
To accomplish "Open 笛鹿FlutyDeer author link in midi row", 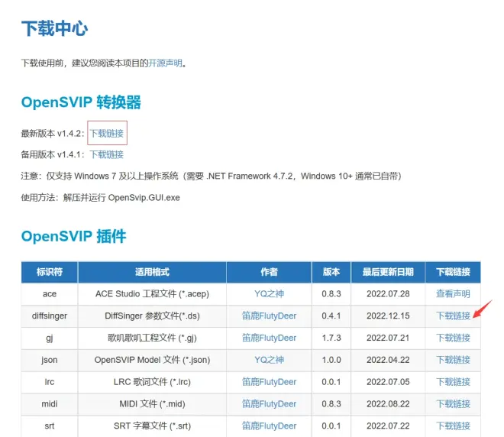I will 269,404.
